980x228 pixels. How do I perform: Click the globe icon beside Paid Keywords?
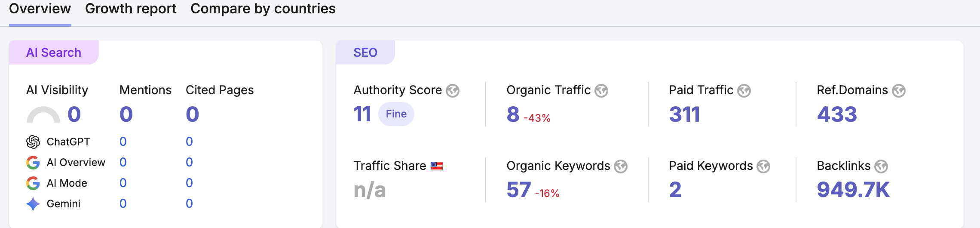[763, 166]
